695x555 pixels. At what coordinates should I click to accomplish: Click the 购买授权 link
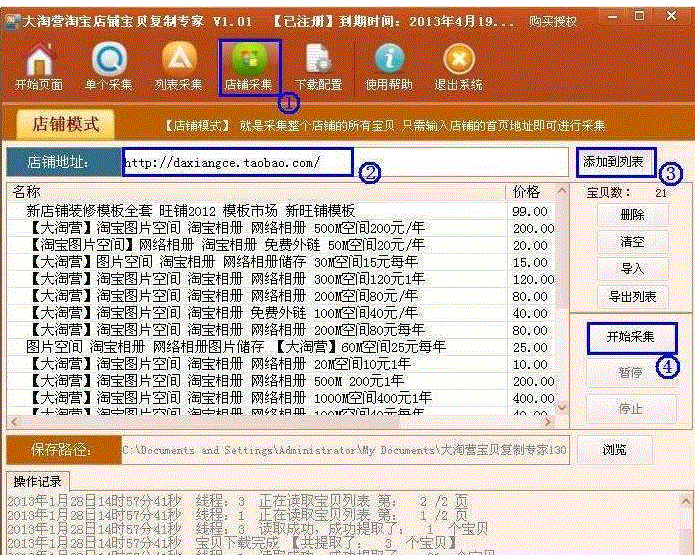(x=553, y=21)
